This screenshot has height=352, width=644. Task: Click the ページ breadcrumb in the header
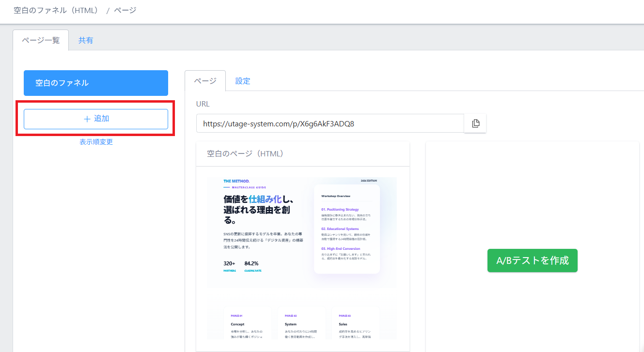pos(125,10)
